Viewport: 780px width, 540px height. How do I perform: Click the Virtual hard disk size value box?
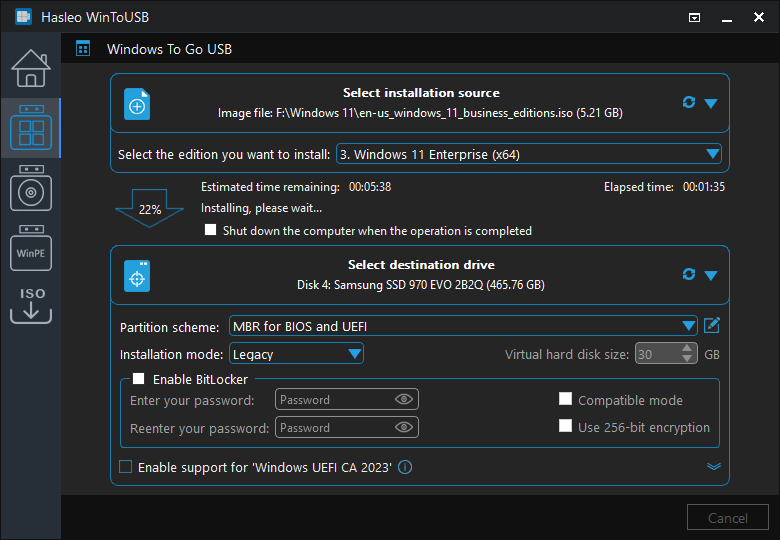(658, 354)
